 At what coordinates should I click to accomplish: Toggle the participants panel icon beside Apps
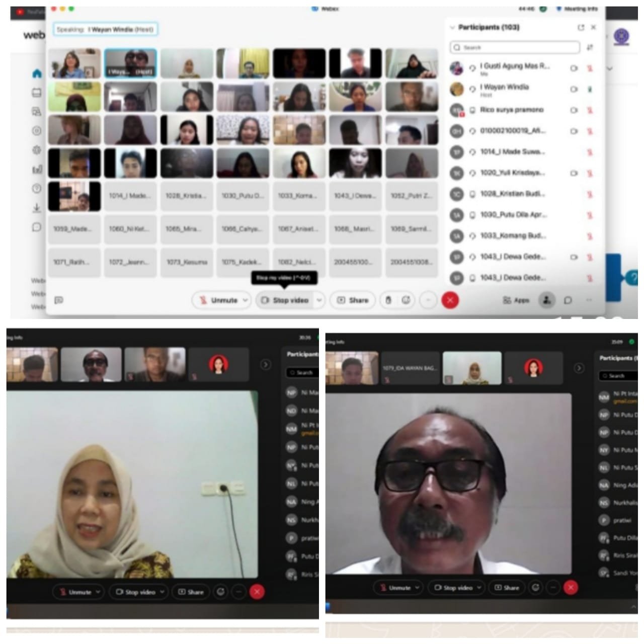pos(546,300)
